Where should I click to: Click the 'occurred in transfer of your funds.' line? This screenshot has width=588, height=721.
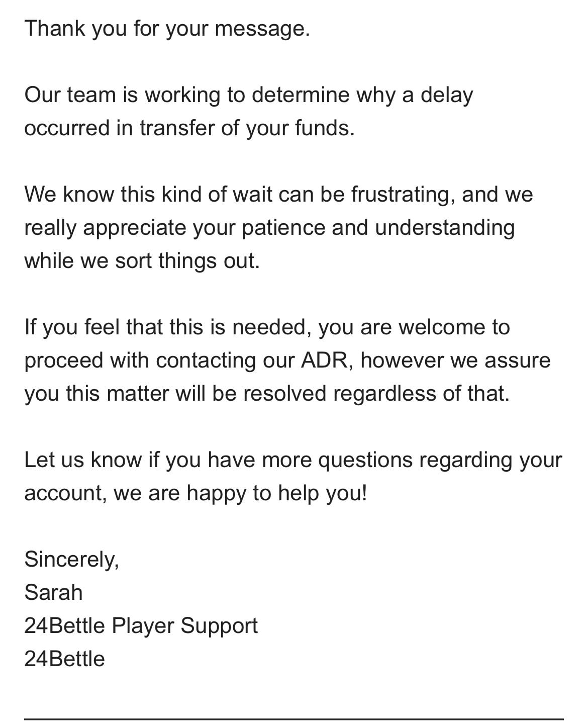point(189,128)
